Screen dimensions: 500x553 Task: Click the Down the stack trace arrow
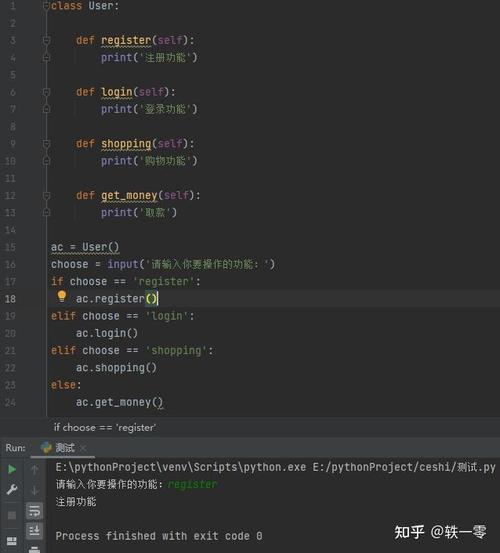click(35, 490)
